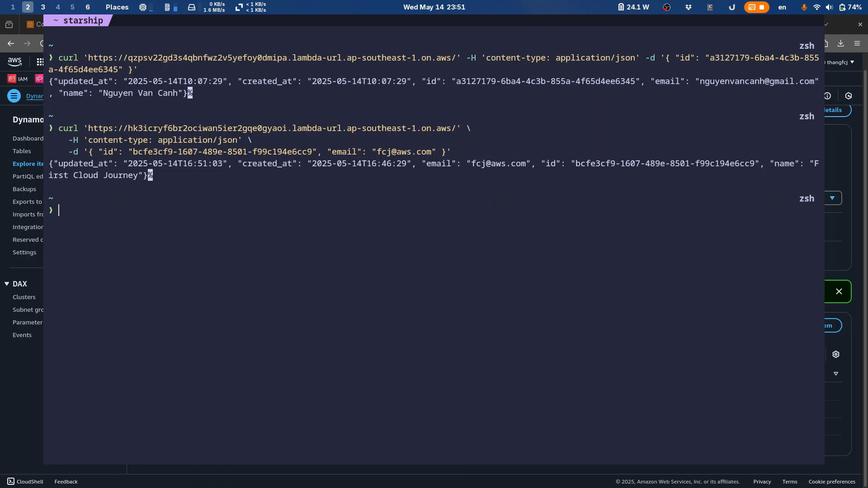
Task: Open the browser hamburger menu
Action: (x=857, y=43)
